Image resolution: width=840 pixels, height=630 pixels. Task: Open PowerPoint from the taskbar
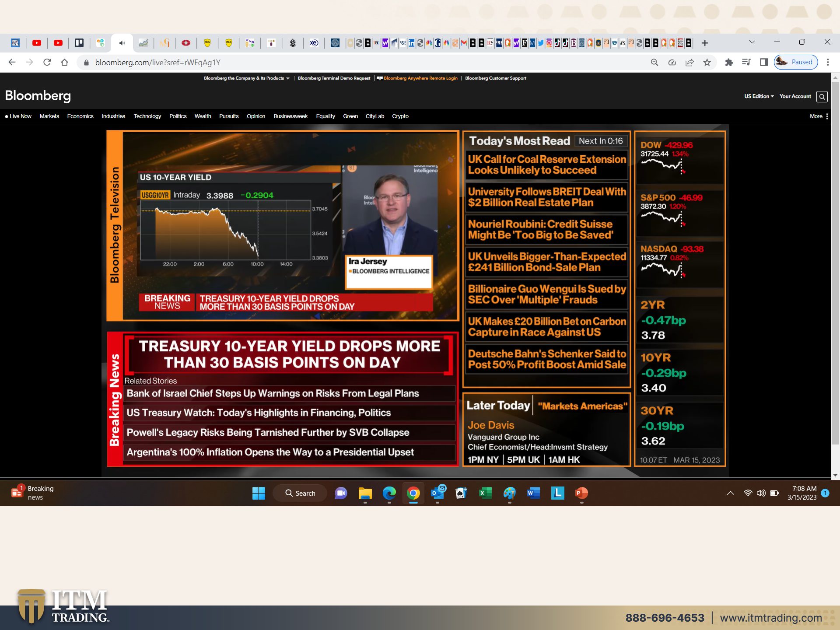pos(581,493)
